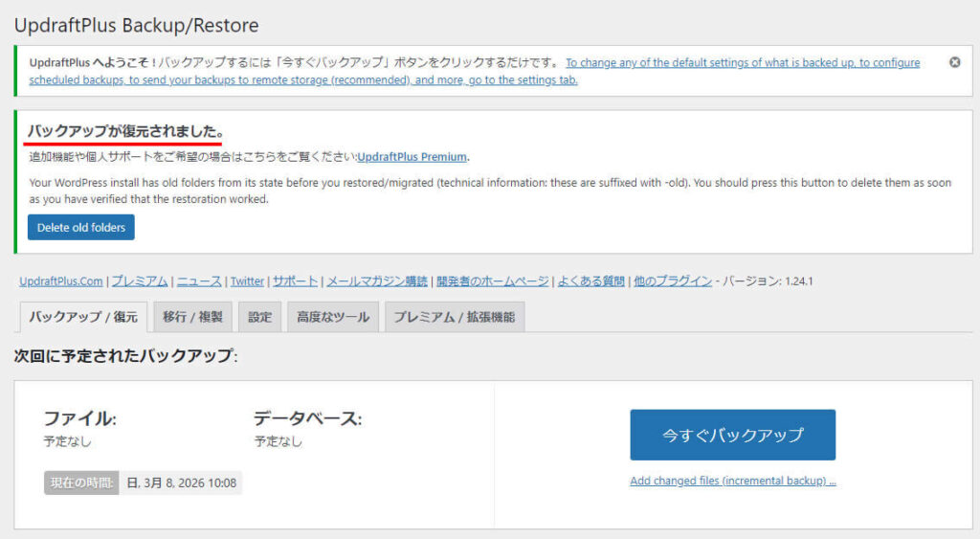Click the 現在の時間 label

81,483
